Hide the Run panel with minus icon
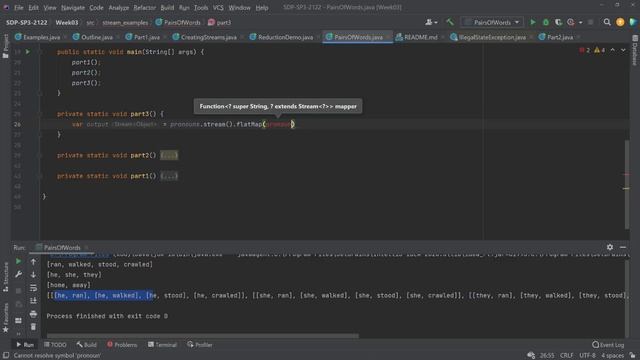 click(623, 247)
